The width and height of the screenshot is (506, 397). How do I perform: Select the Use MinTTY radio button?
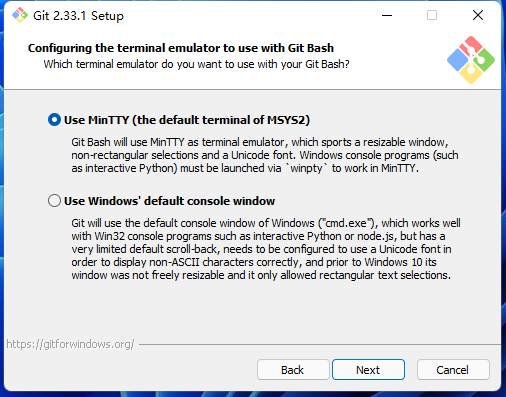54,120
